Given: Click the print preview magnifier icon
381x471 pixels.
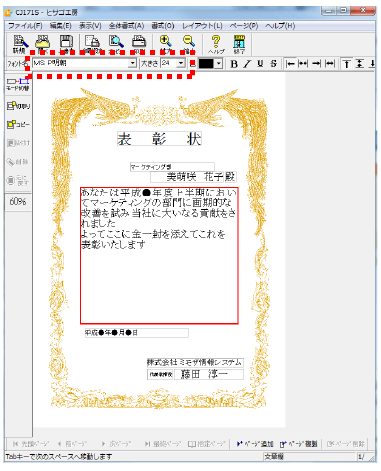Looking at the screenshot, I should [x=116, y=44].
